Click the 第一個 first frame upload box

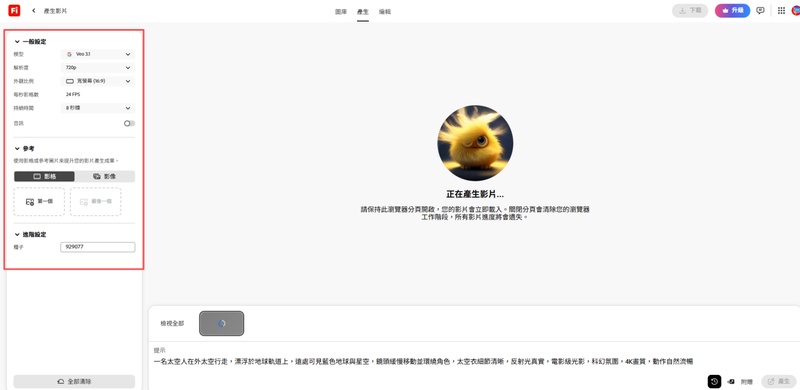coord(39,202)
